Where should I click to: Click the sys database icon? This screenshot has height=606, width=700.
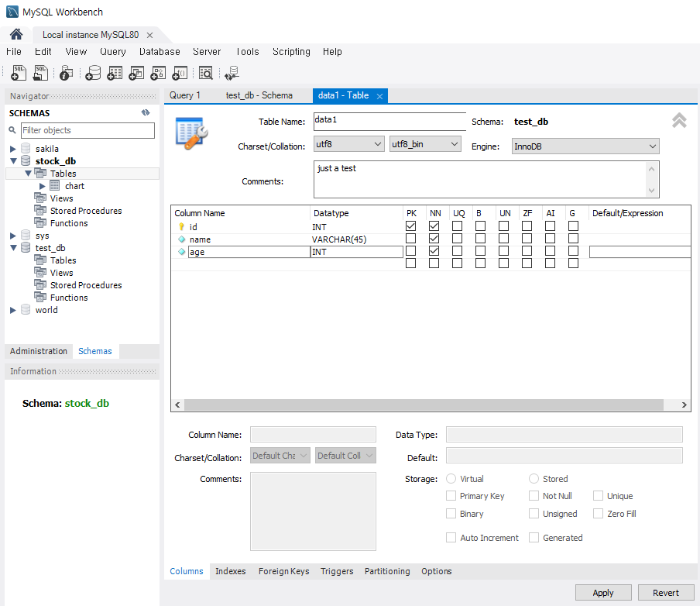pos(26,235)
